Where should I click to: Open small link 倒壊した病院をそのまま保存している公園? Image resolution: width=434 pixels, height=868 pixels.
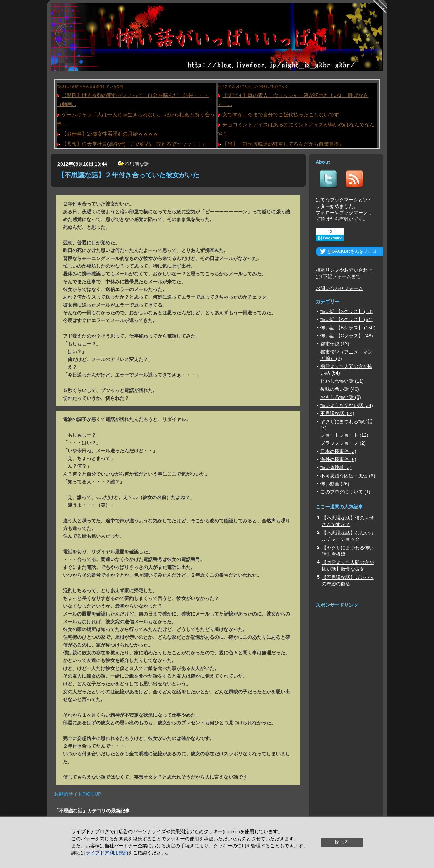pyautogui.click(x=90, y=87)
